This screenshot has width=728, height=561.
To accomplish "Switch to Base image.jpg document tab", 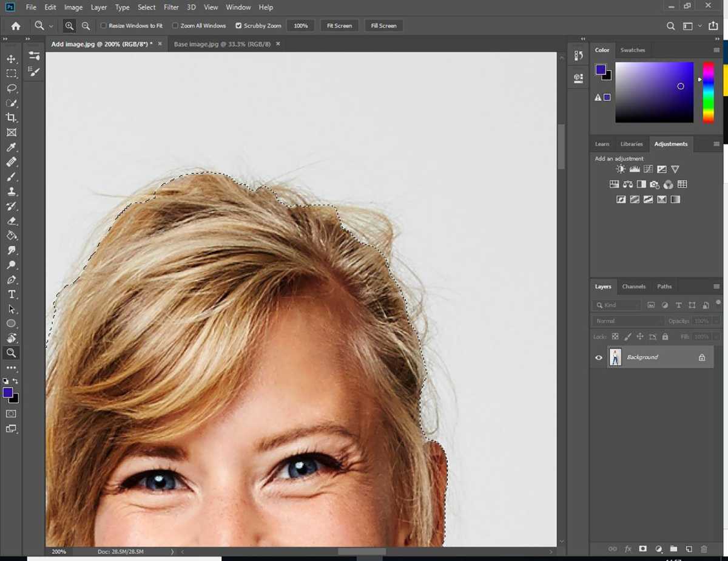I will click(222, 44).
